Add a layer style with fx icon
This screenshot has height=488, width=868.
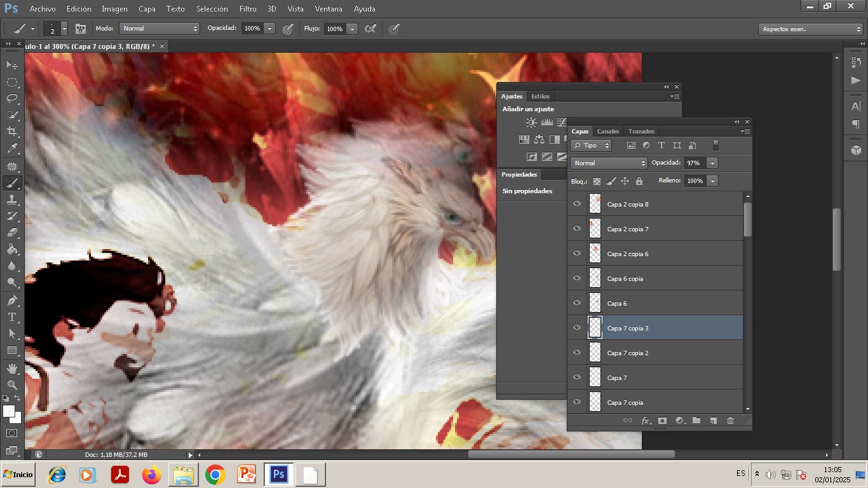(x=646, y=421)
